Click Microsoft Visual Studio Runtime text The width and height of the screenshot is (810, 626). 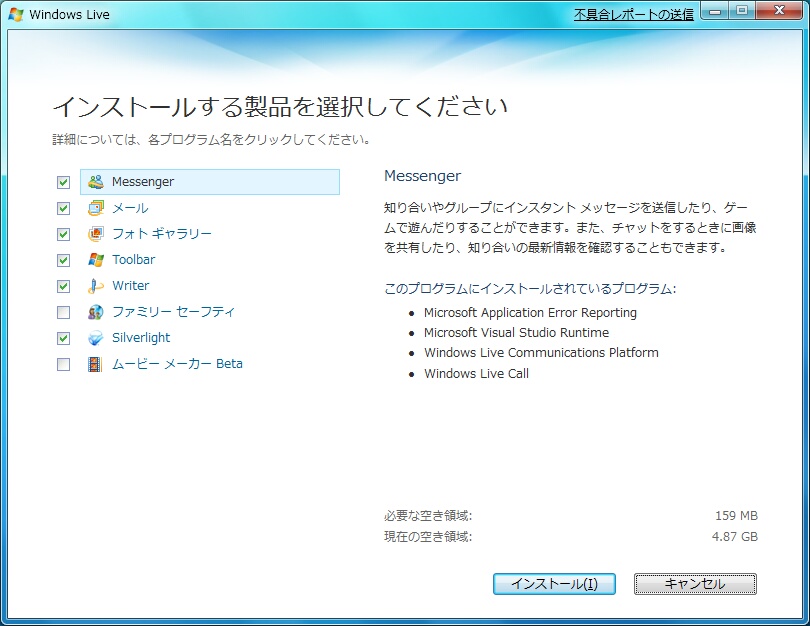point(517,333)
